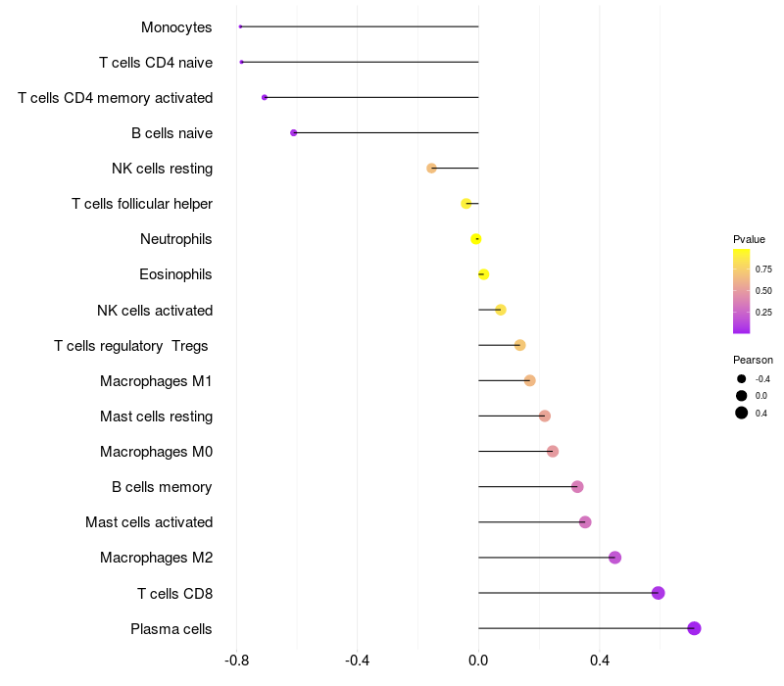Click the Monocytes lollipop dot
This screenshot has width=784, height=686.
pyautogui.click(x=240, y=26)
